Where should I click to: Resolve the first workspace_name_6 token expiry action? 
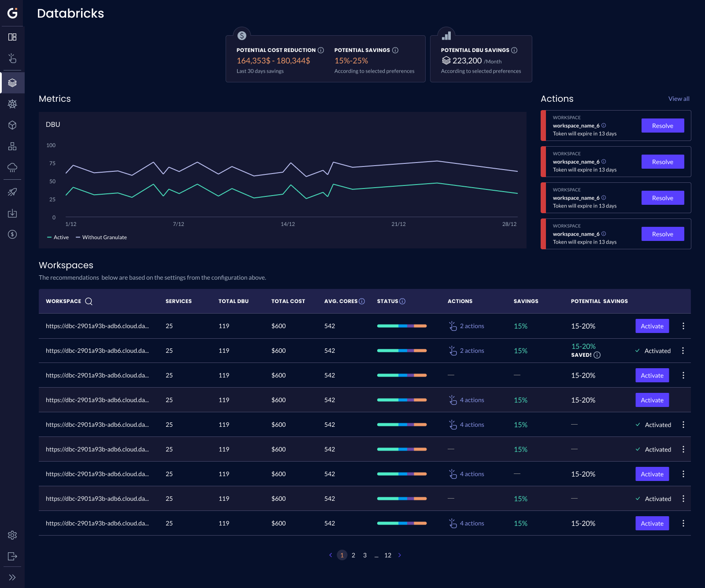(663, 126)
